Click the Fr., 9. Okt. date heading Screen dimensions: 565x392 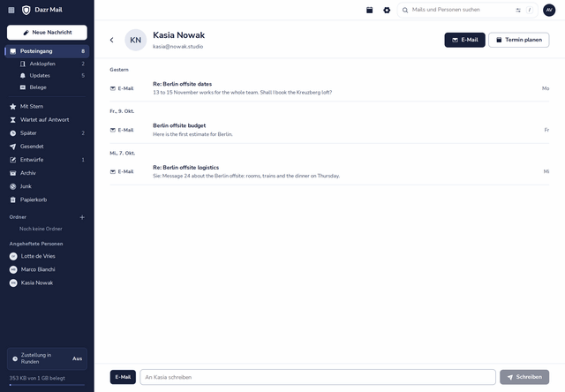click(x=122, y=111)
